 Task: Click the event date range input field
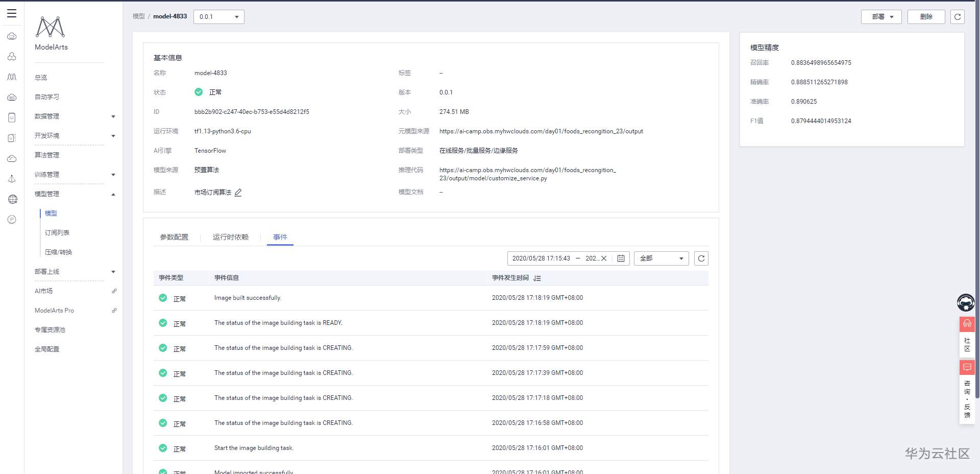tap(569, 258)
